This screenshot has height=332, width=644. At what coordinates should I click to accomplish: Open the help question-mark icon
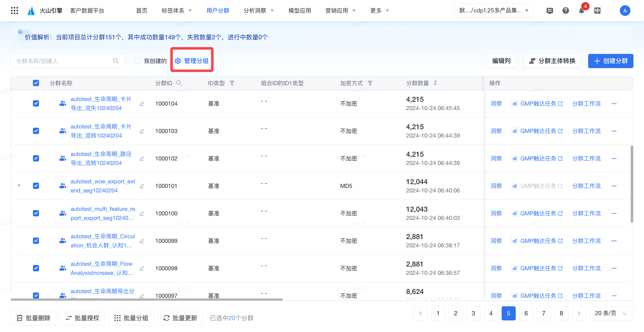pyautogui.click(x=566, y=11)
